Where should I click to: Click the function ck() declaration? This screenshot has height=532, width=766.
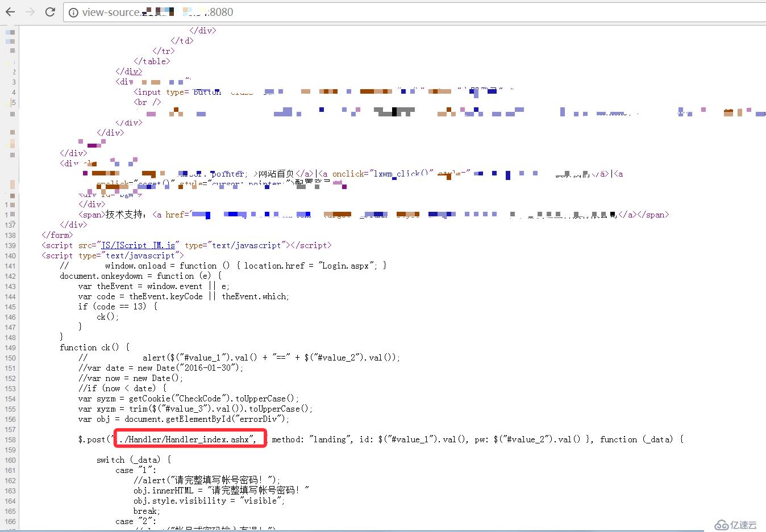95,347
